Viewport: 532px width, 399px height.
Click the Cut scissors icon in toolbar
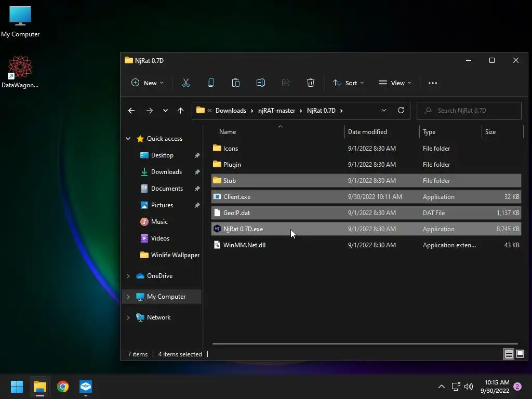coord(185,83)
